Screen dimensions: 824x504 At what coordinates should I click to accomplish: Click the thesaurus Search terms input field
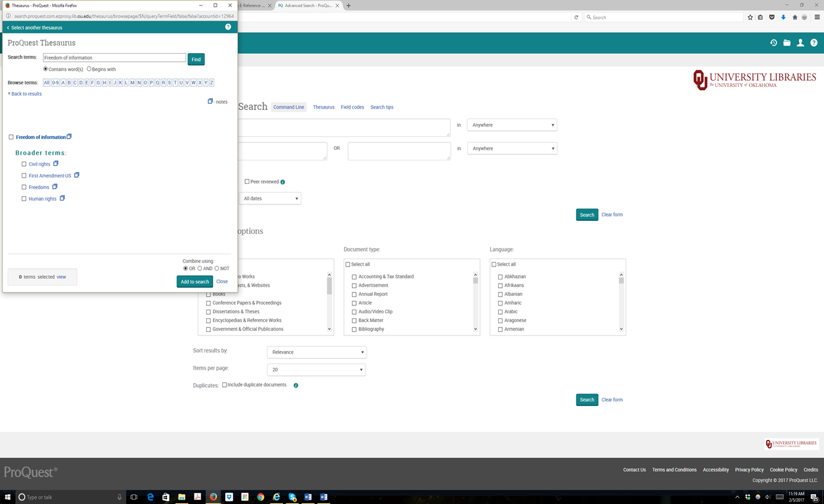coord(114,57)
